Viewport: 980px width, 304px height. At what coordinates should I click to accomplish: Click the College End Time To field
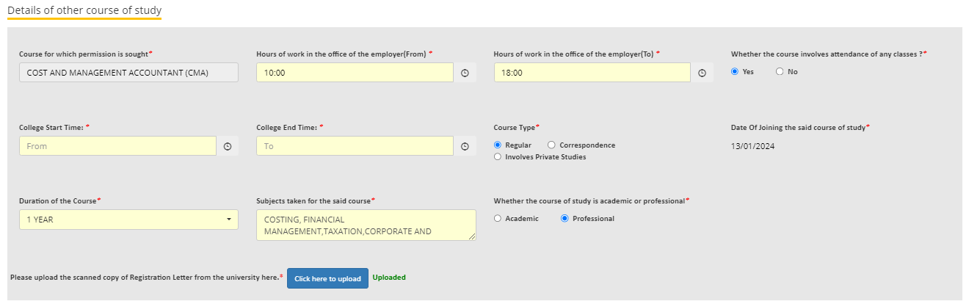coord(355,146)
